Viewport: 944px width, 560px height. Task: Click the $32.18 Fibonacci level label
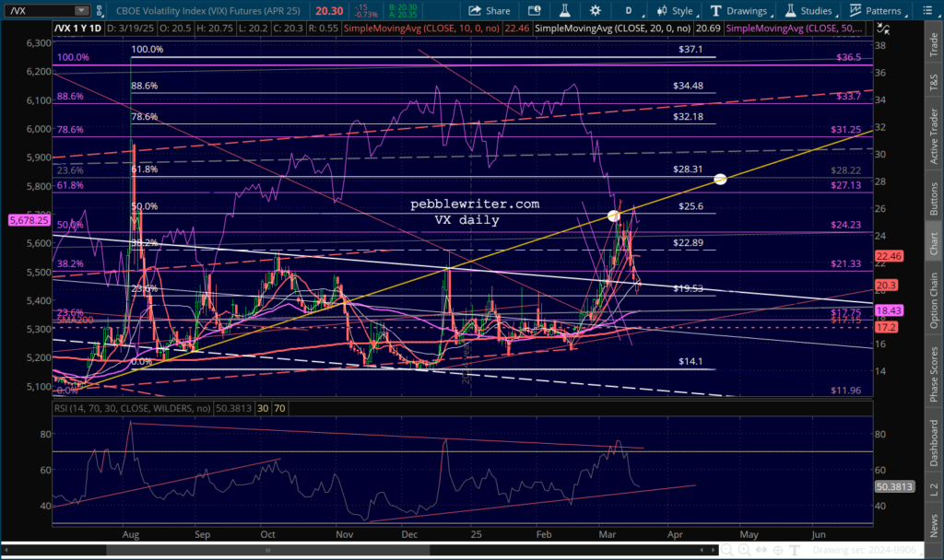(688, 116)
